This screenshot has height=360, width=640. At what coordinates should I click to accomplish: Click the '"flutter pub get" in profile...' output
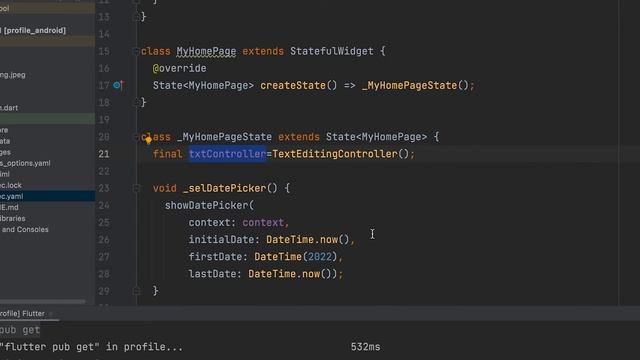point(91,347)
